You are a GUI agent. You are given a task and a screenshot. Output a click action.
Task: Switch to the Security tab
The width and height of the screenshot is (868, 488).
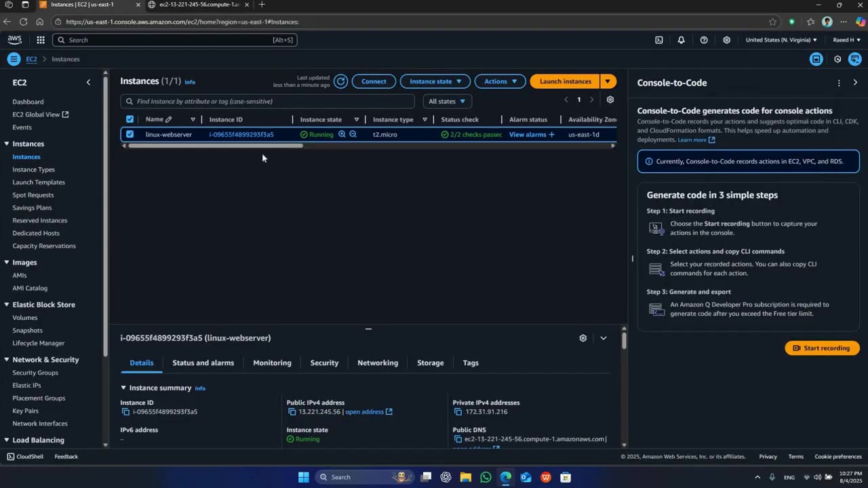tap(324, 363)
